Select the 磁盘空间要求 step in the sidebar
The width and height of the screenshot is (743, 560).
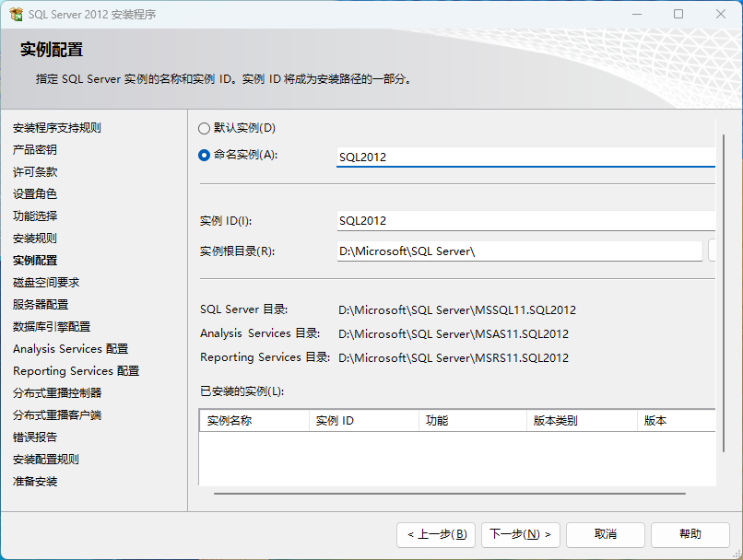click(x=46, y=283)
